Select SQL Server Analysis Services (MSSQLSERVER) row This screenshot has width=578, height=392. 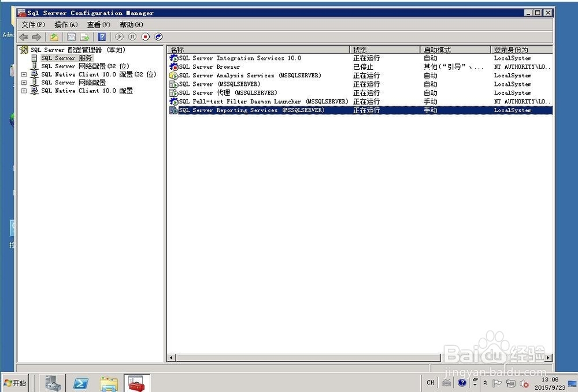click(361, 76)
